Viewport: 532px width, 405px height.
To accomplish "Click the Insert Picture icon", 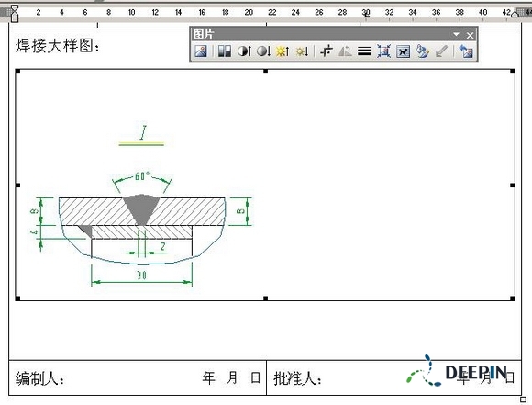I will (x=201, y=51).
